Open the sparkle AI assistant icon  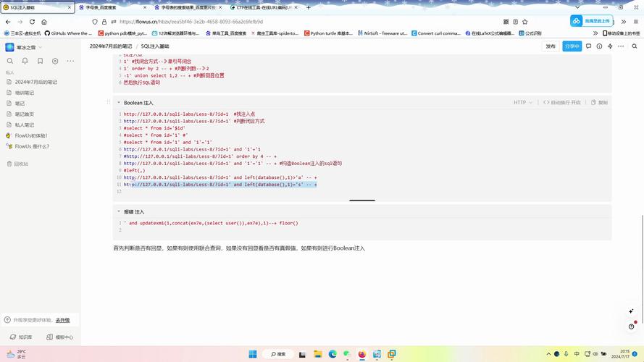click(x=631, y=311)
